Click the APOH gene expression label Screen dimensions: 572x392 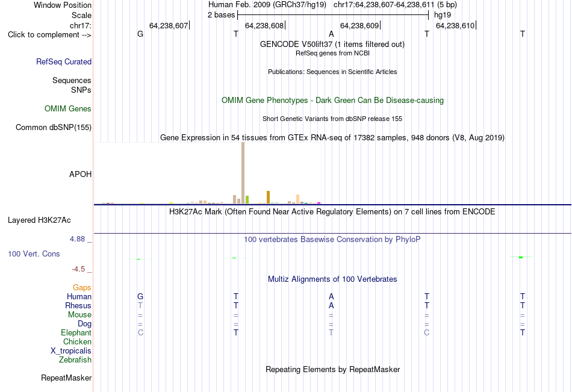[80, 174]
